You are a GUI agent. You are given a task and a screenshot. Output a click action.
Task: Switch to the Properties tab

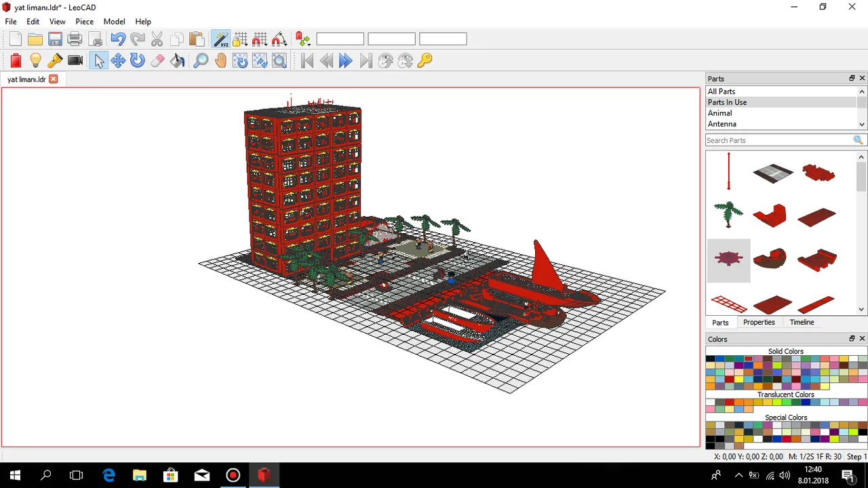759,323
